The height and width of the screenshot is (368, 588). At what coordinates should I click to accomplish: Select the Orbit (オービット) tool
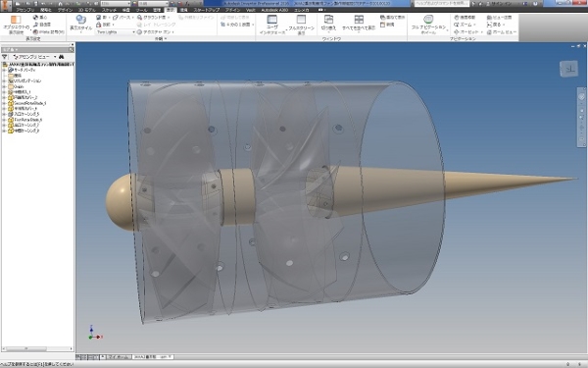(467, 32)
